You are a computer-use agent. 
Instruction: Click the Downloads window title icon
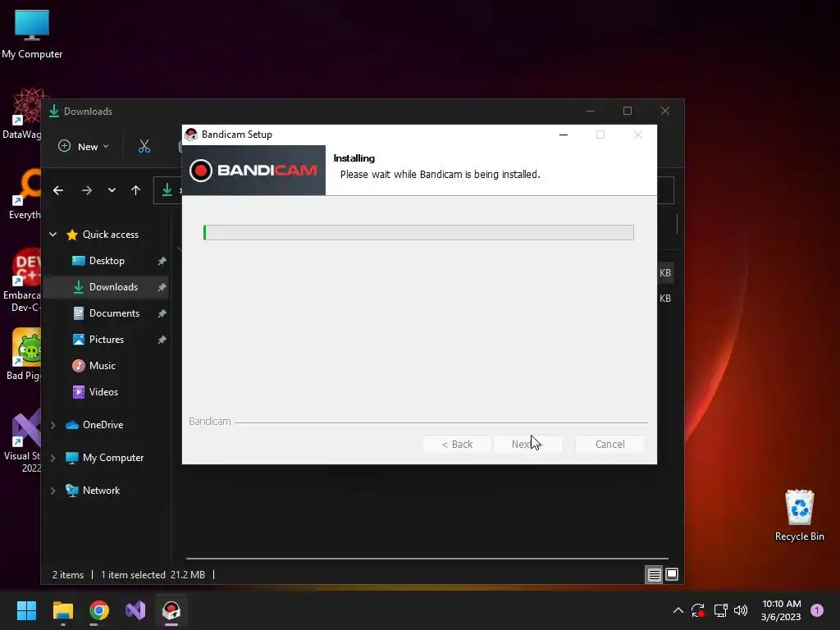(x=54, y=112)
